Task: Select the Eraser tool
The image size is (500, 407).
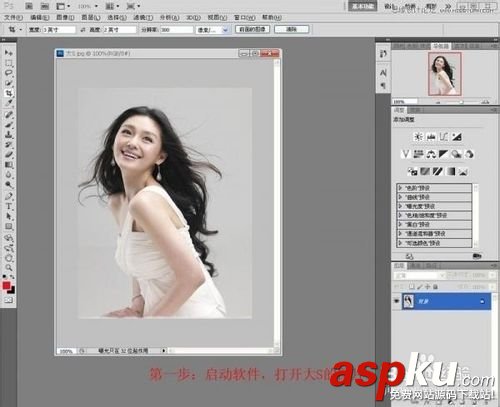Action: 8,155
